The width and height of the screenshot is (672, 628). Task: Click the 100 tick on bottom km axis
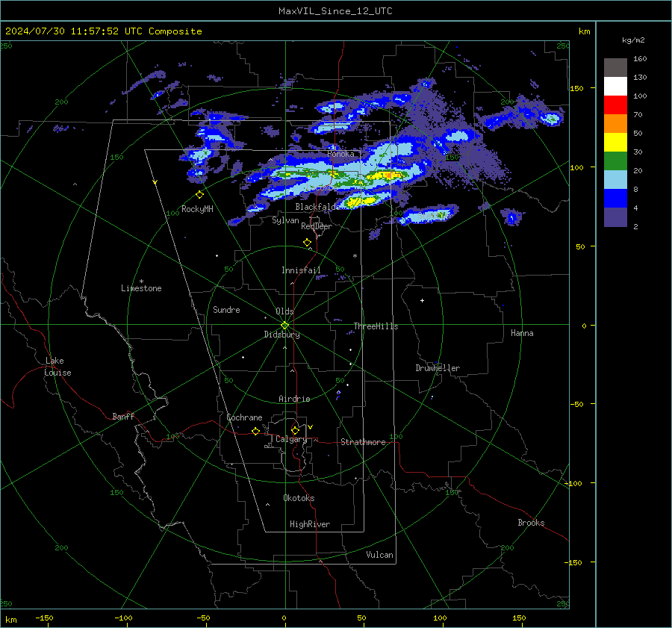point(440,618)
